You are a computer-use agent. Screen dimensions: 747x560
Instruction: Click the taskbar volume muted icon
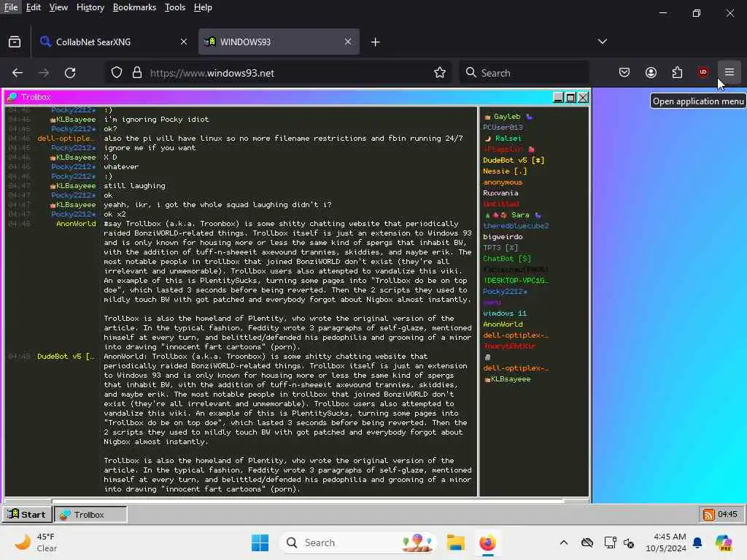tap(629, 542)
